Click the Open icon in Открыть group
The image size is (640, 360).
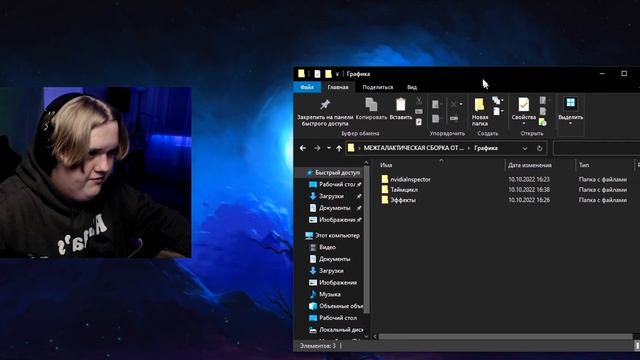click(x=542, y=100)
